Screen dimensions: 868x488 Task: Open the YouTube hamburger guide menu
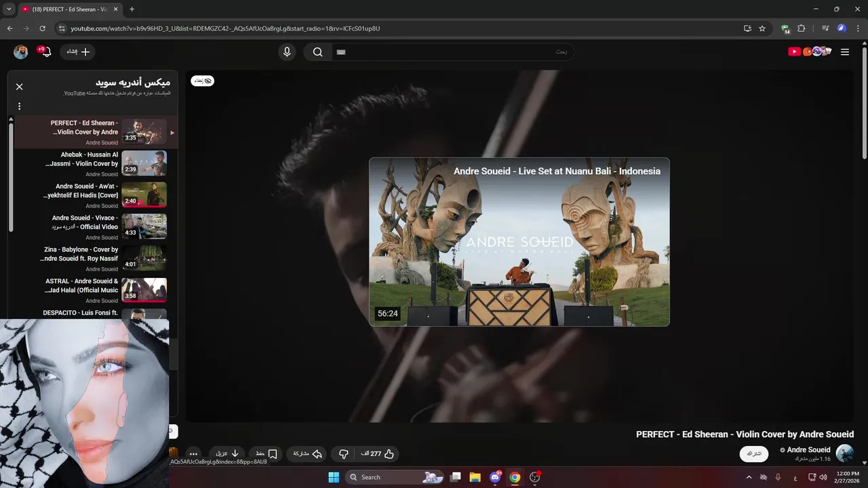845,52
